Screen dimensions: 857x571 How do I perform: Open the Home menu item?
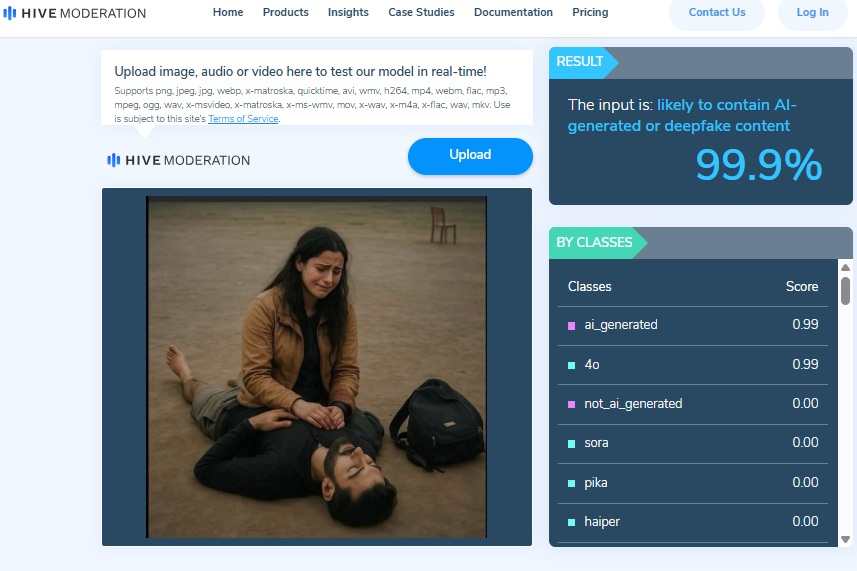[x=228, y=12]
